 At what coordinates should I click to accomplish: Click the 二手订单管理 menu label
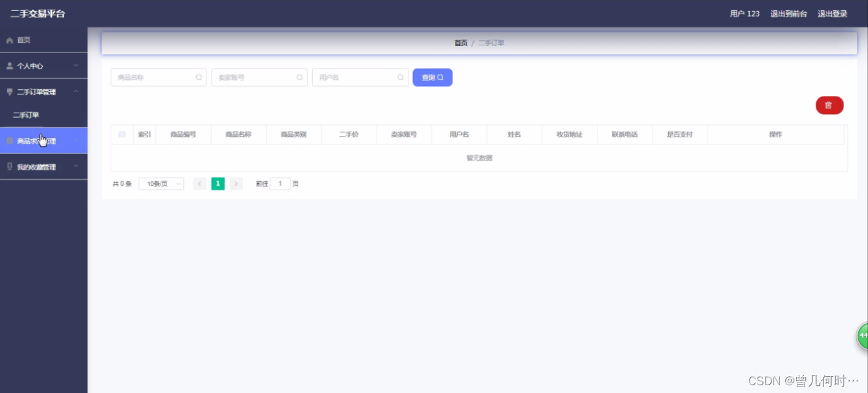point(36,92)
